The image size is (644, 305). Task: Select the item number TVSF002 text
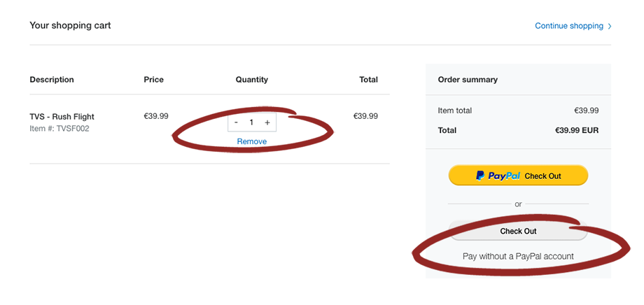(59, 129)
